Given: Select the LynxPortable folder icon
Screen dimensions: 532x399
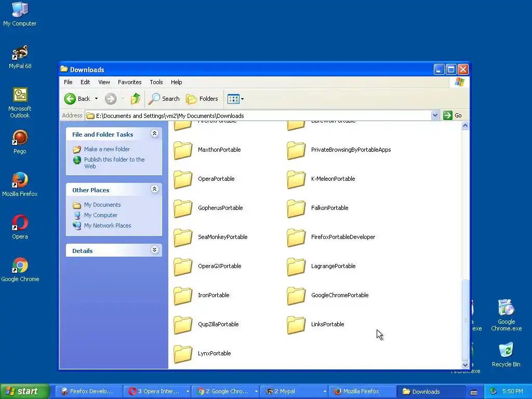Looking at the screenshot, I should coord(183,354).
